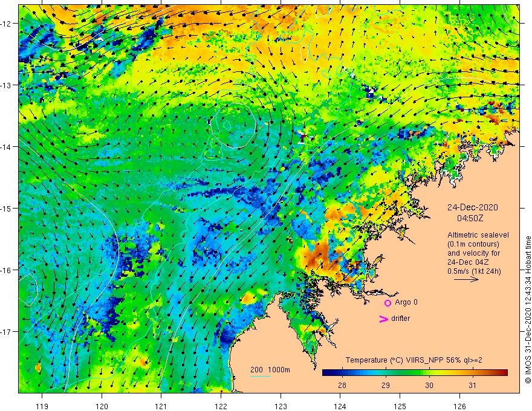Click the magenta Argo circle marker in legend
The height and width of the screenshot is (411, 532).
click(388, 303)
